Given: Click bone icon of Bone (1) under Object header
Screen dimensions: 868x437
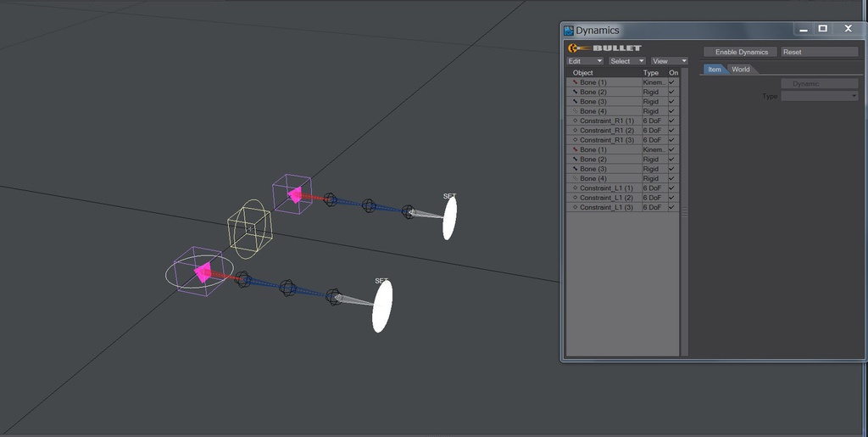Looking at the screenshot, I should (576, 82).
